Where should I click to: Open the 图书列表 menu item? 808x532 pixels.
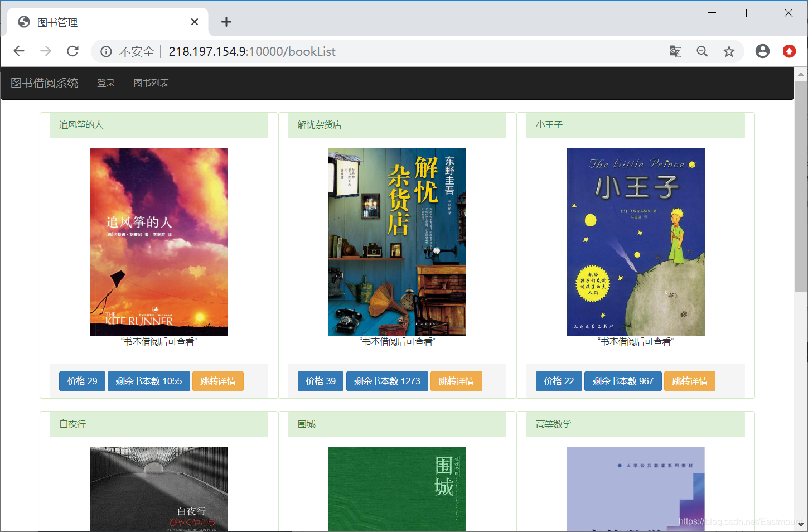click(151, 83)
